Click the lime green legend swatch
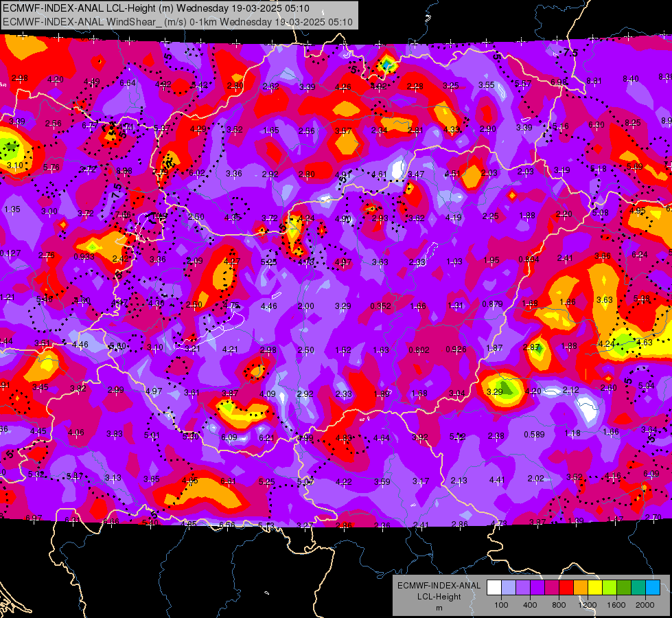 610,587
